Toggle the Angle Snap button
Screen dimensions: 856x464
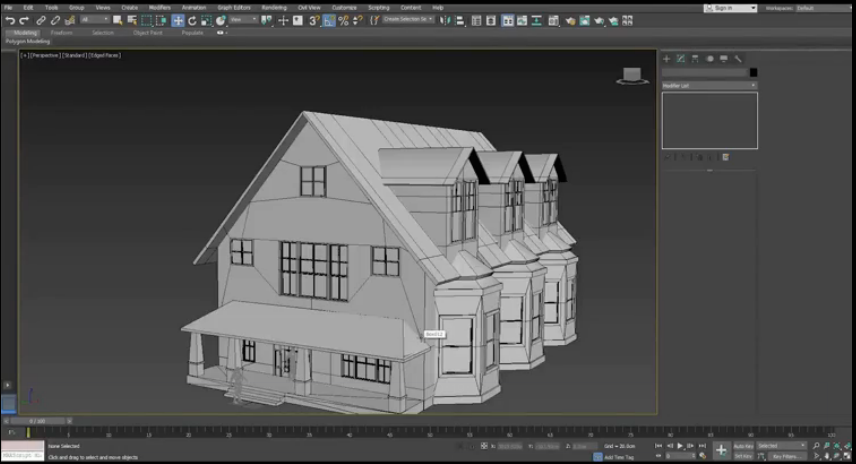point(329,21)
